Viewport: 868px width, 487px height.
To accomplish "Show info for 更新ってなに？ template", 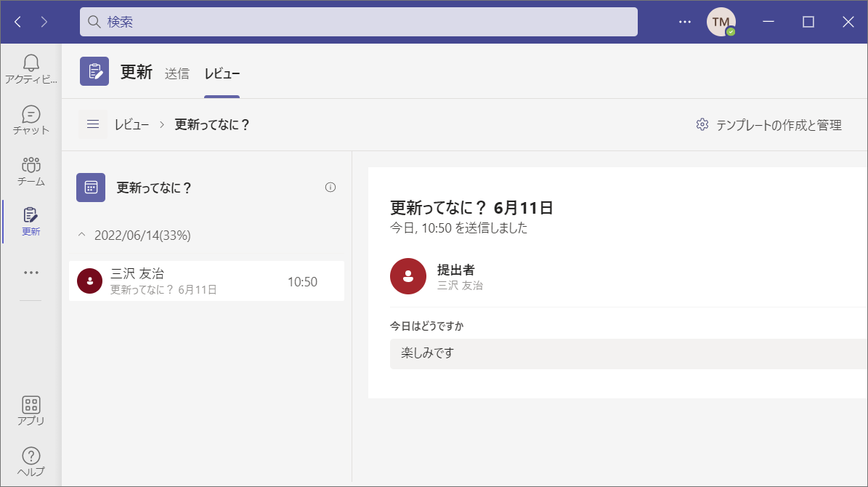I will 330,188.
